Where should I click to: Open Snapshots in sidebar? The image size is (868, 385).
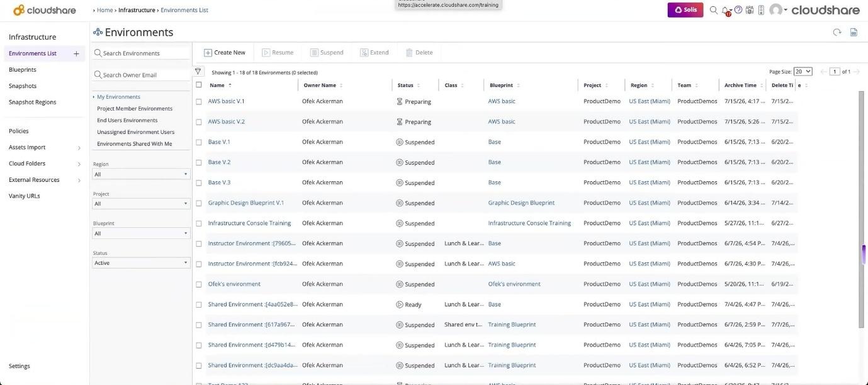pyautogui.click(x=23, y=86)
